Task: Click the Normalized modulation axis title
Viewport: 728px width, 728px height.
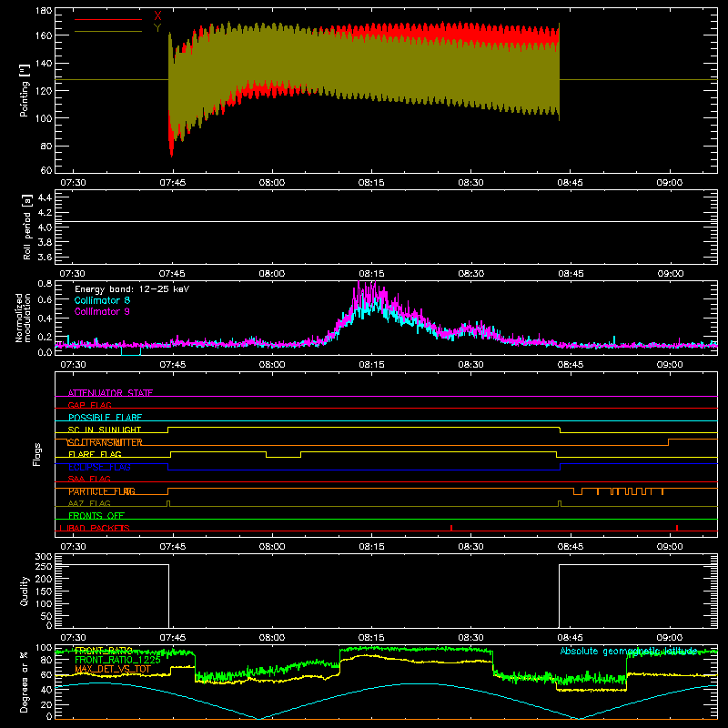Action: (22, 318)
